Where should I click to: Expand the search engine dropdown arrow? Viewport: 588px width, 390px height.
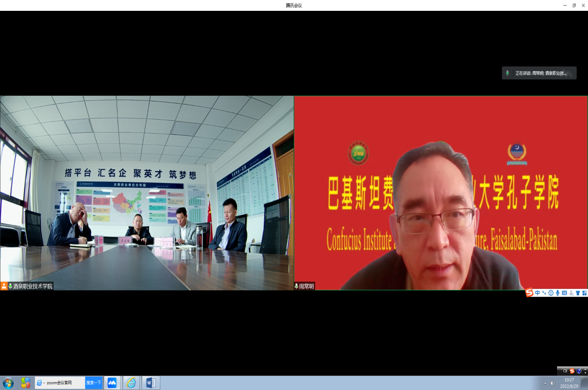44,383
